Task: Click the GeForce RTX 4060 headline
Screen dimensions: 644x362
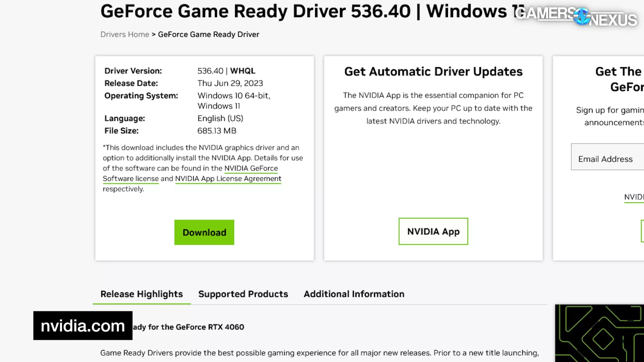Action: 188,327
